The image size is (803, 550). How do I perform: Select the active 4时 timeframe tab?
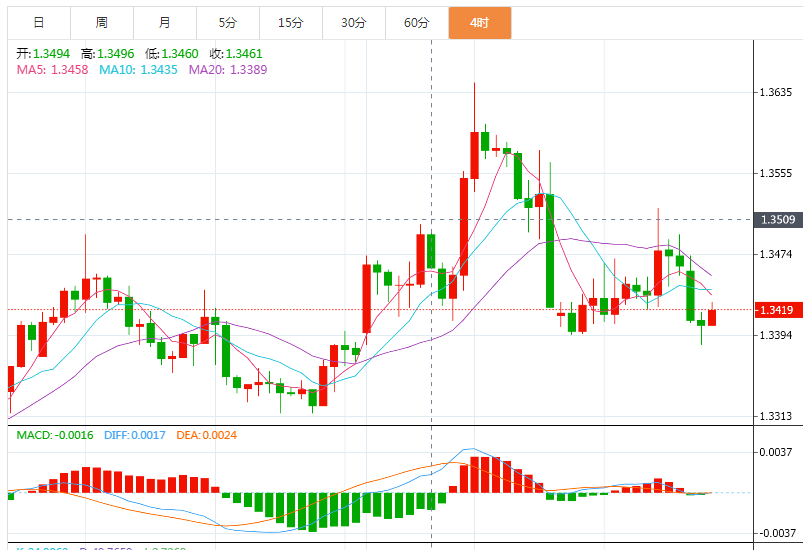[x=480, y=23]
